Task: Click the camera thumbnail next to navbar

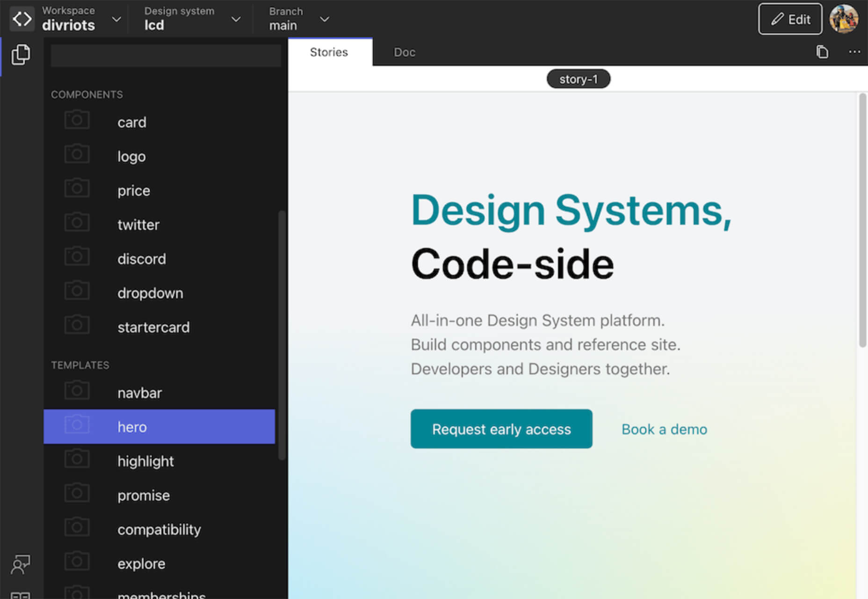Action: click(x=77, y=390)
